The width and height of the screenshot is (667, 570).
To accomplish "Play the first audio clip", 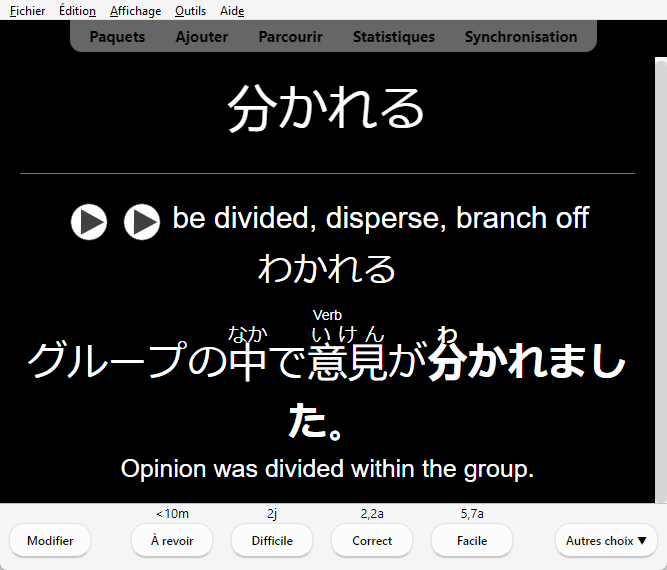I will click(89, 221).
